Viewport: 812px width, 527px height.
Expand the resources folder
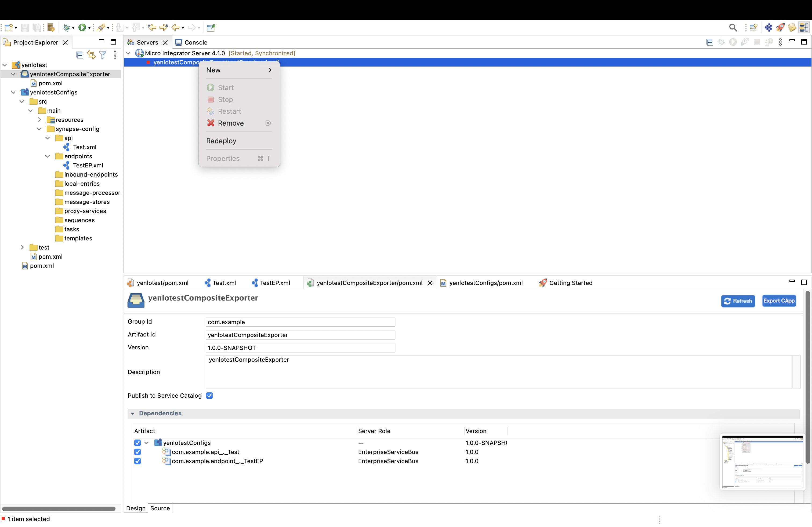[x=39, y=120]
